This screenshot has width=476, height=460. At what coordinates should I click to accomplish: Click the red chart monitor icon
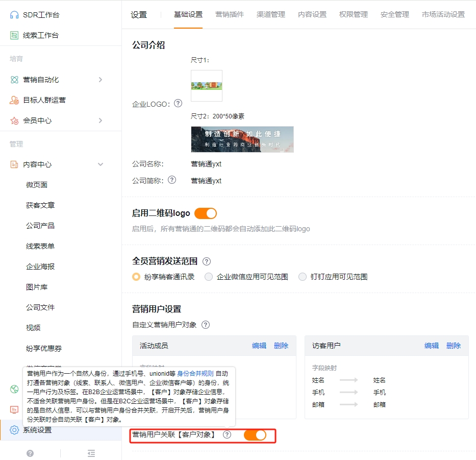click(14, 409)
